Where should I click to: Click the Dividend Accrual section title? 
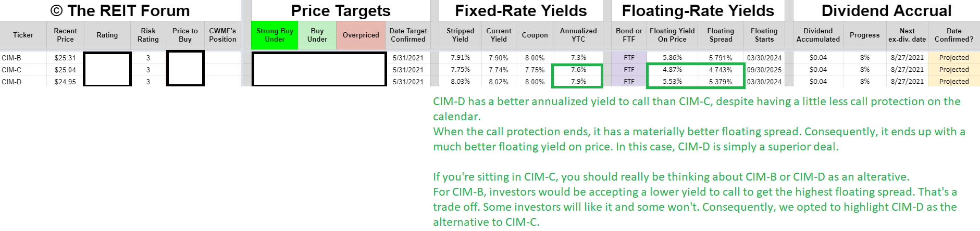click(886, 10)
